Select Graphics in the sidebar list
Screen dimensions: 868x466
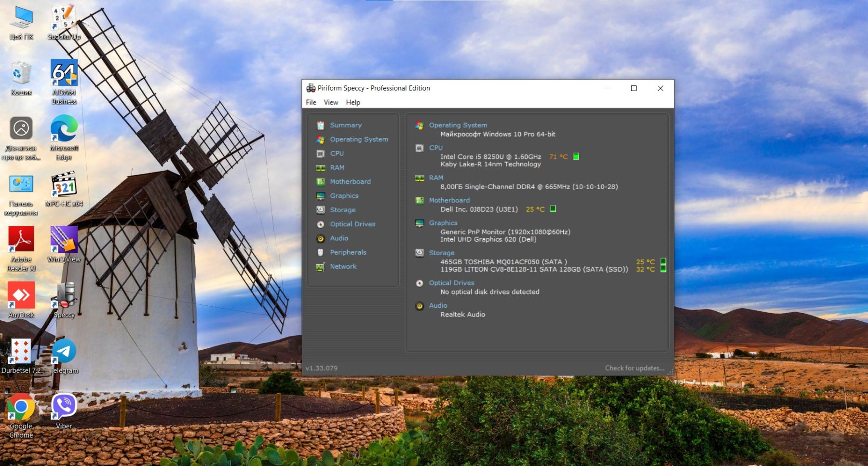point(344,196)
